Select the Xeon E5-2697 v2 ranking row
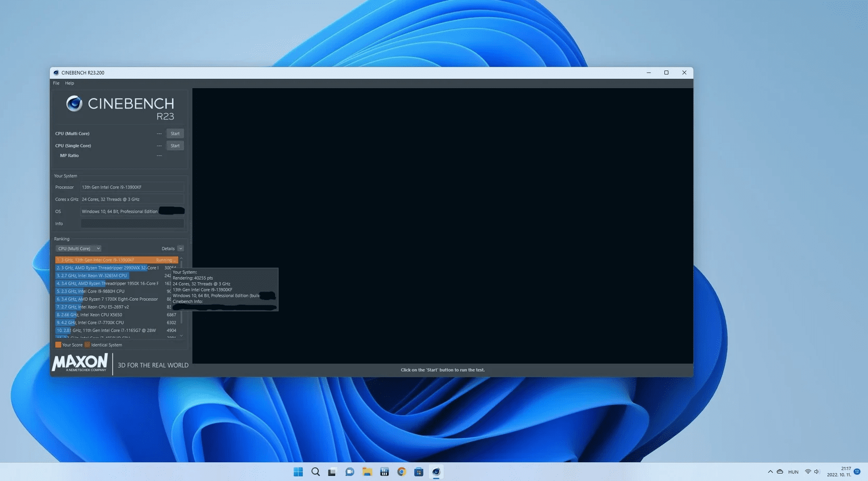868x481 pixels. (x=116, y=307)
